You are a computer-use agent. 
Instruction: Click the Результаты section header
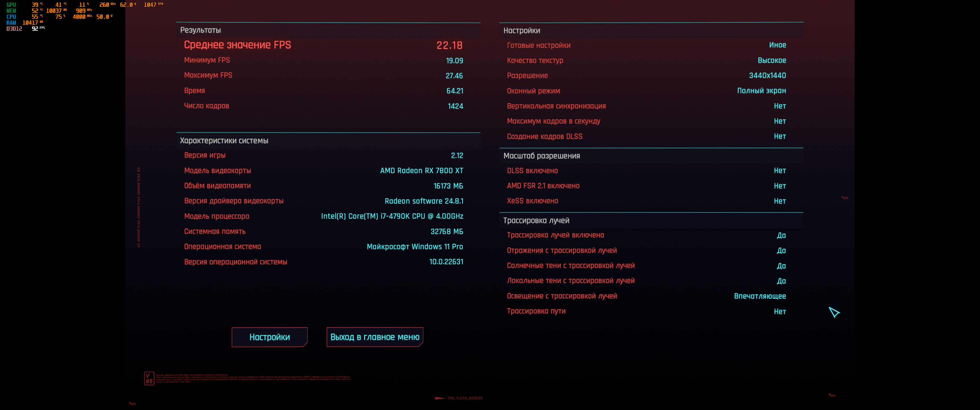(201, 30)
